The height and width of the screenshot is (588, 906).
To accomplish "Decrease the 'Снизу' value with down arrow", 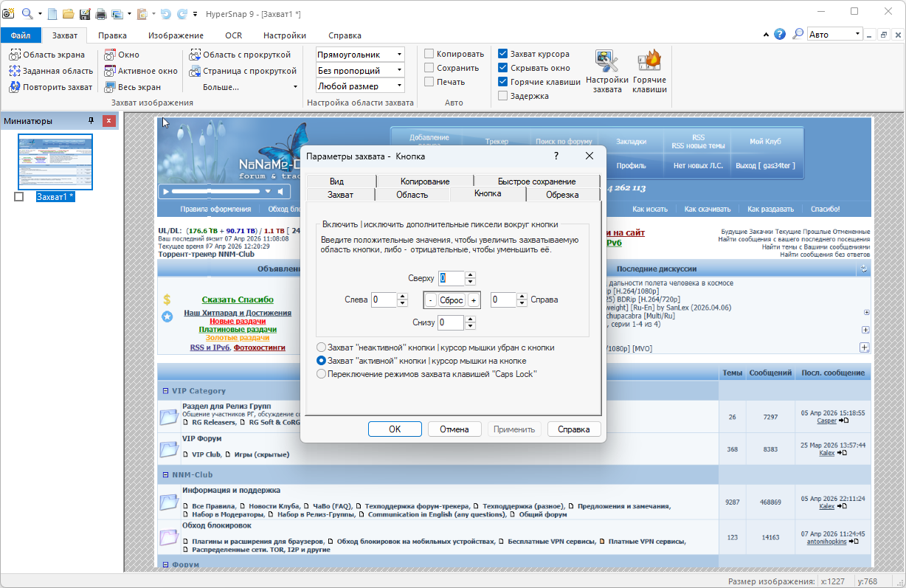I will [x=470, y=326].
